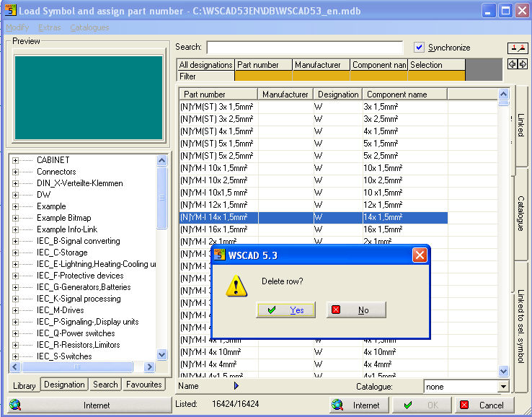Viewport: 532px width, 417px height.
Task: Open the Catalogue side tab
Action: tap(521, 214)
